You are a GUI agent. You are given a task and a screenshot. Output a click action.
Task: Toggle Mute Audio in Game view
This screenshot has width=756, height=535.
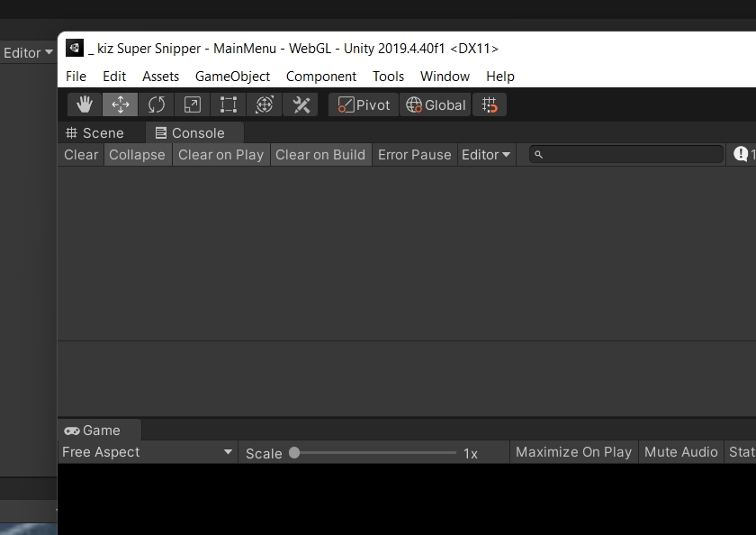click(x=680, y=452)
